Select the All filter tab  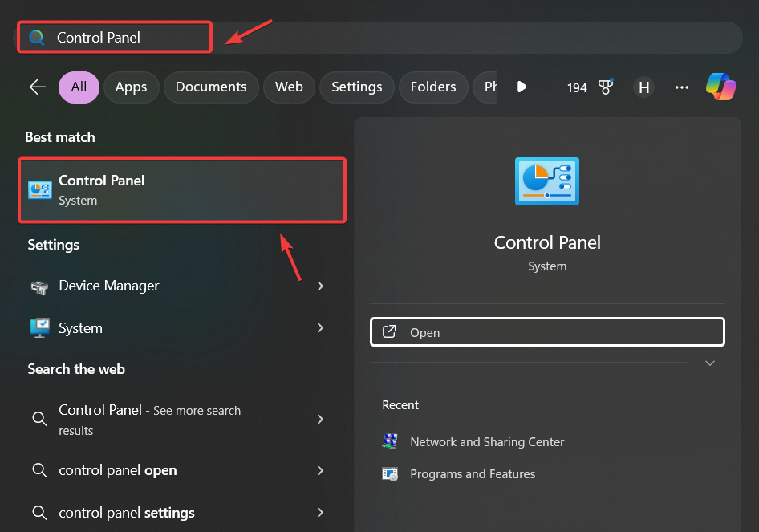tap(79, 87)
